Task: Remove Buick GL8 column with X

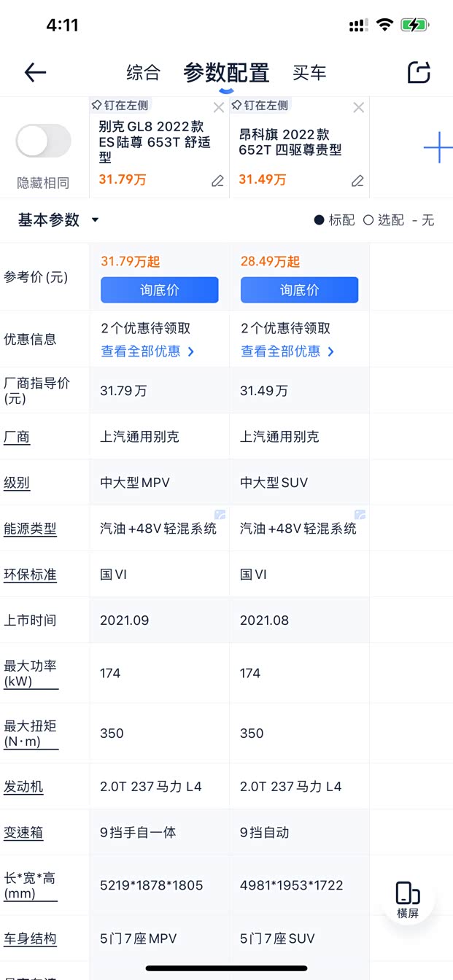Action: (219, 108)
